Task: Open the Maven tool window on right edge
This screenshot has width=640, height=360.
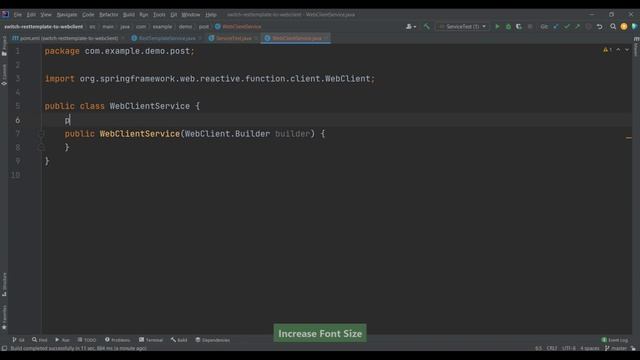Action: point(636,46)
